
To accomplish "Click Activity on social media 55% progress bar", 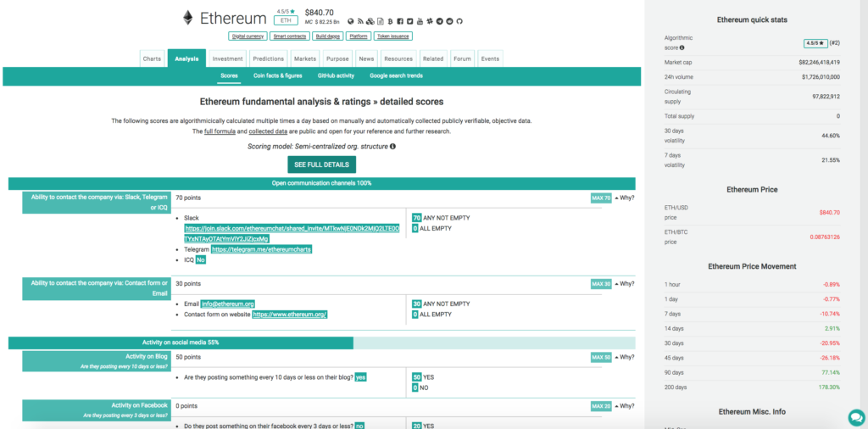I will tap(321, 343).
